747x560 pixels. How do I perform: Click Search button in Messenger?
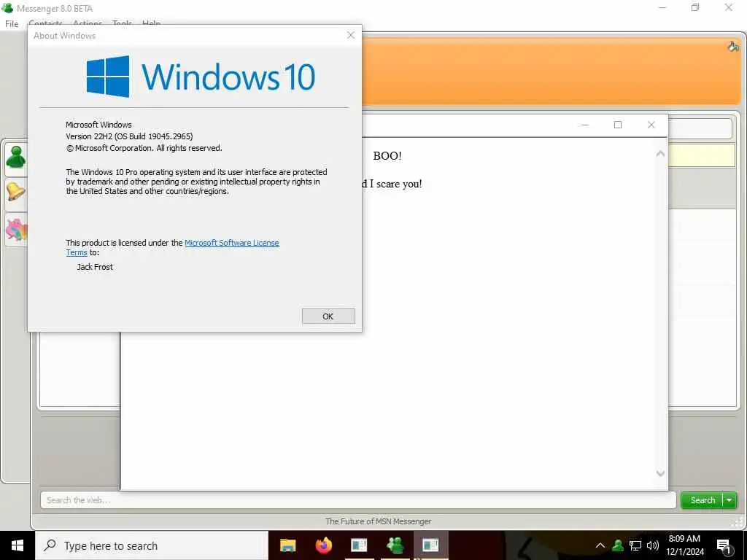point(703,500)
